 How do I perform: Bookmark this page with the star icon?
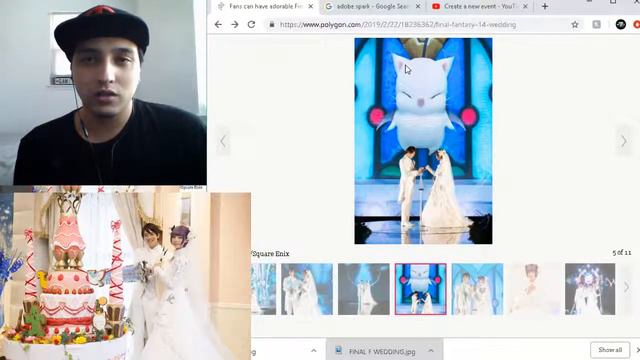tap(575, 24)
